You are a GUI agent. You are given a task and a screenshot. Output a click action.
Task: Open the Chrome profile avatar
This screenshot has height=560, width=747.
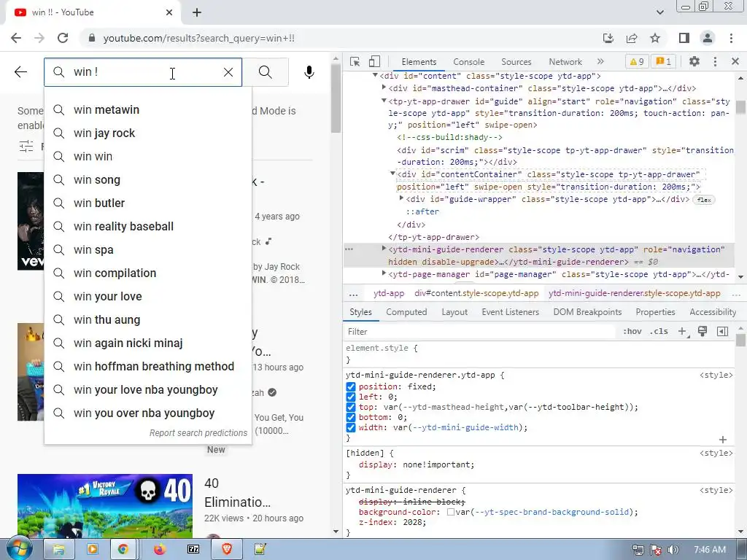tap(708, 38)
